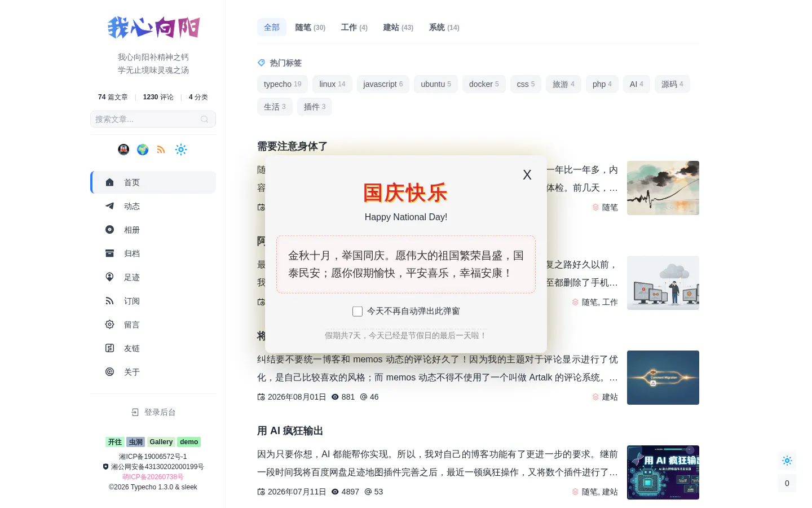
Task: Select the 全部 category tab
Action: click(x=272, y=27)
